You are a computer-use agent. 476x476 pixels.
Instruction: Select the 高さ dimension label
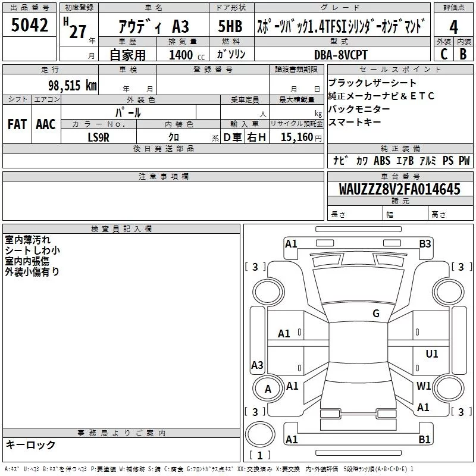pyautogui.click(x=439, y=215)
